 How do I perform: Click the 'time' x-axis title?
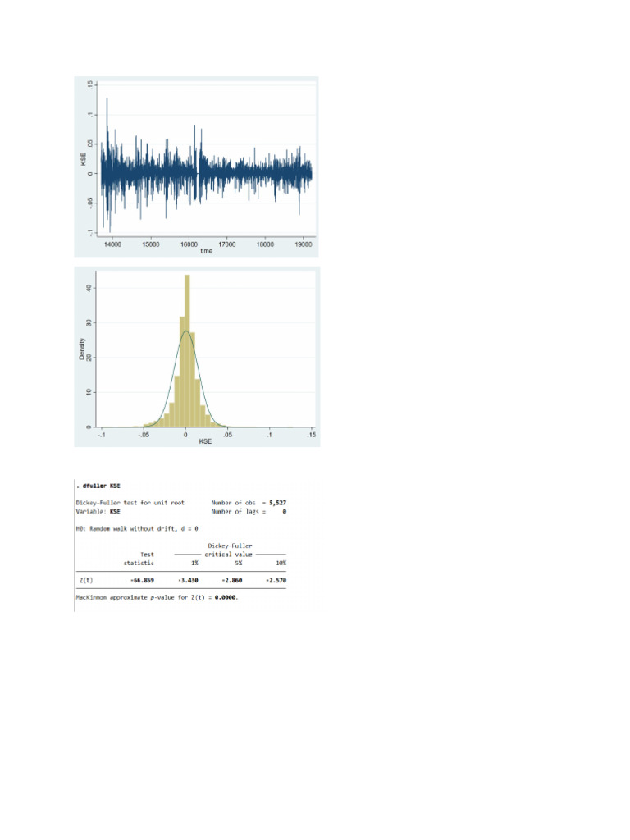point(206,251)
